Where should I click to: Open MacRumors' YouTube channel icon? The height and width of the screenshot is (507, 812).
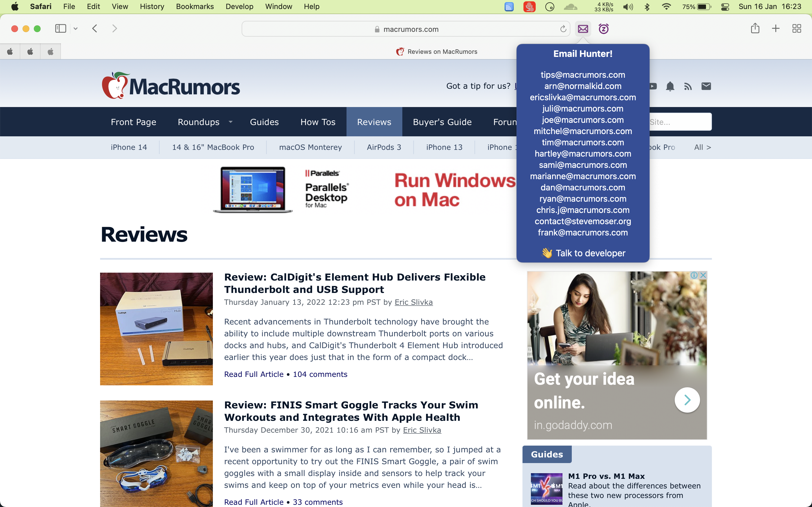[652, 86]
